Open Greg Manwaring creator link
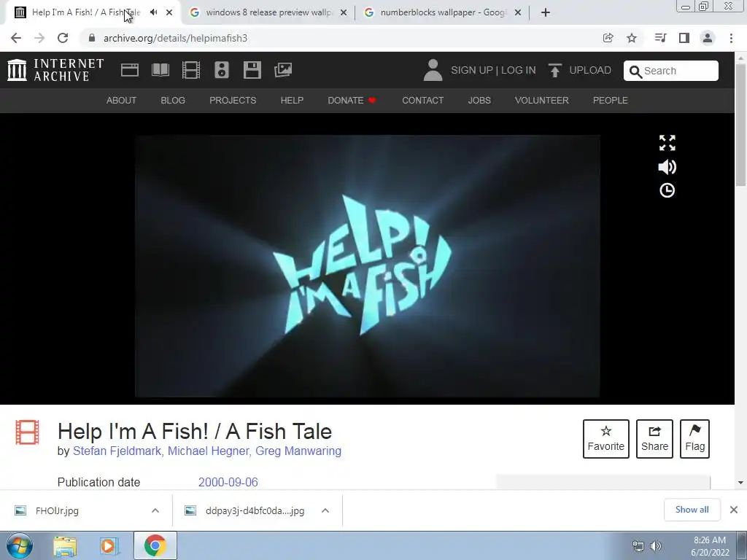 [x=298, y=451]
